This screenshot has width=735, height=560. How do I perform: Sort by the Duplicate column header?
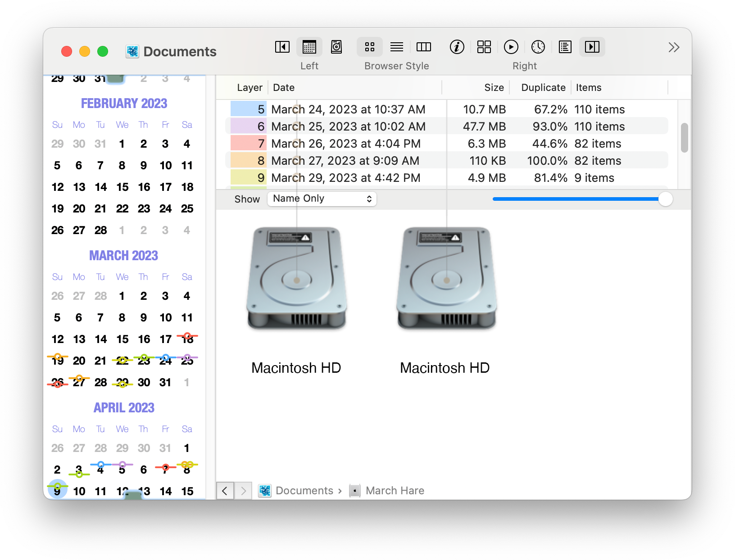click(543, 88)
